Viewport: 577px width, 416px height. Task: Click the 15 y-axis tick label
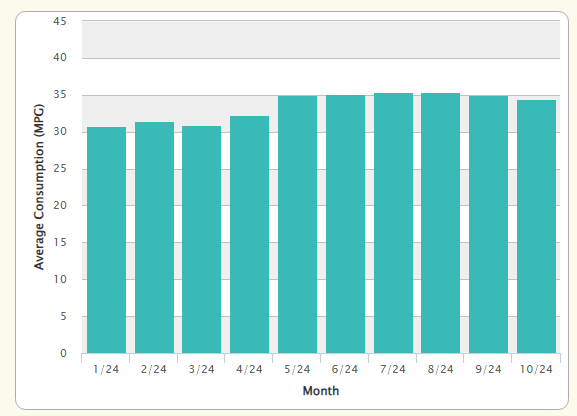click(60, 242)
